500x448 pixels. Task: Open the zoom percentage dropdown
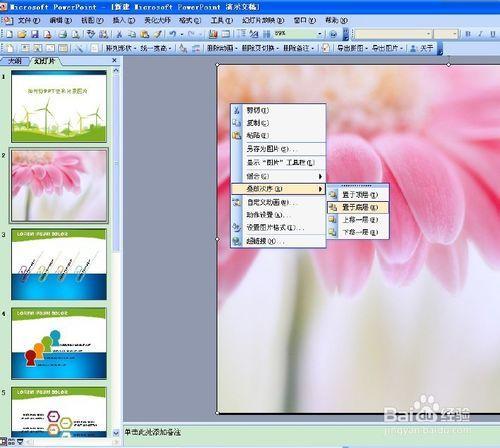320,34
